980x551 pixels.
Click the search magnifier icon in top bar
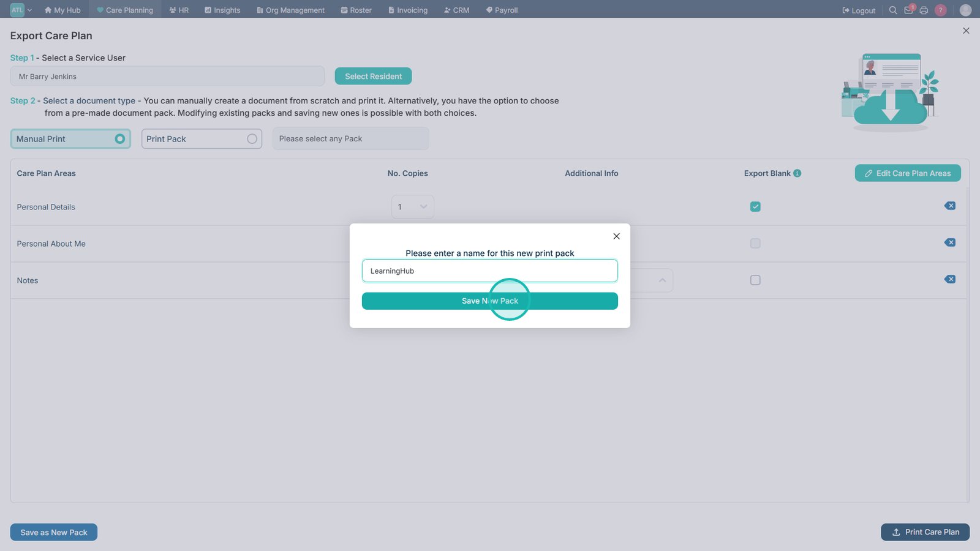(893, 10)
